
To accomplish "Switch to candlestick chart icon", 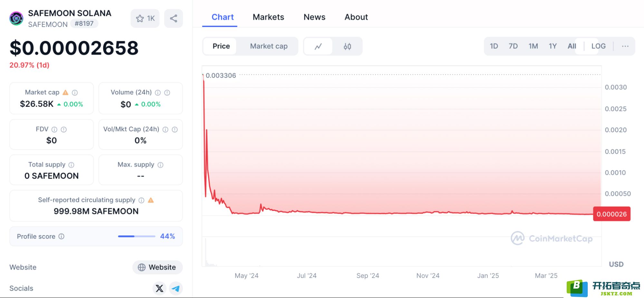I will (347, 46).
